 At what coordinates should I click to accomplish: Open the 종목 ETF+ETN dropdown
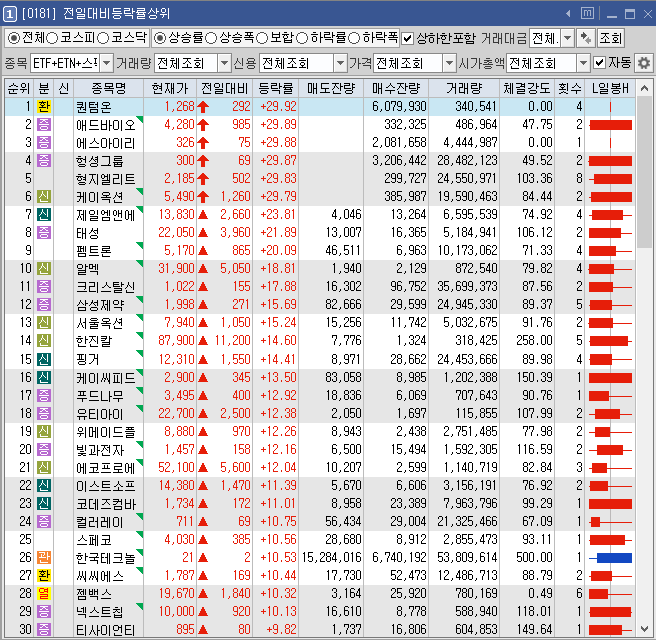tap(106, 63)
